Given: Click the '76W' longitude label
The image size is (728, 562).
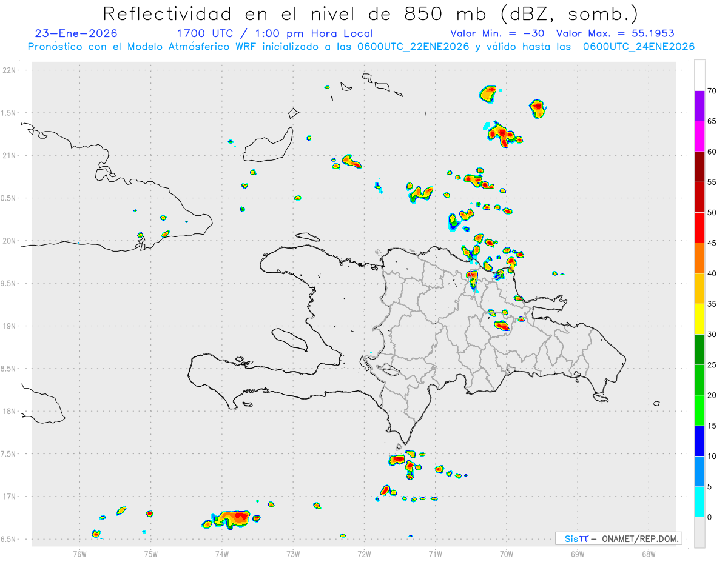Looking at the screenshot, I should (x=79, y=554).
